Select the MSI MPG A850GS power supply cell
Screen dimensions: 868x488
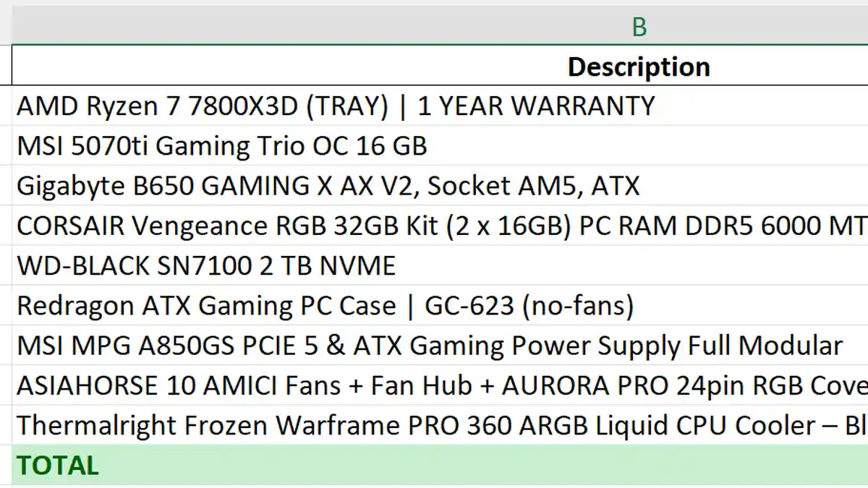click(x=430, y=346)
